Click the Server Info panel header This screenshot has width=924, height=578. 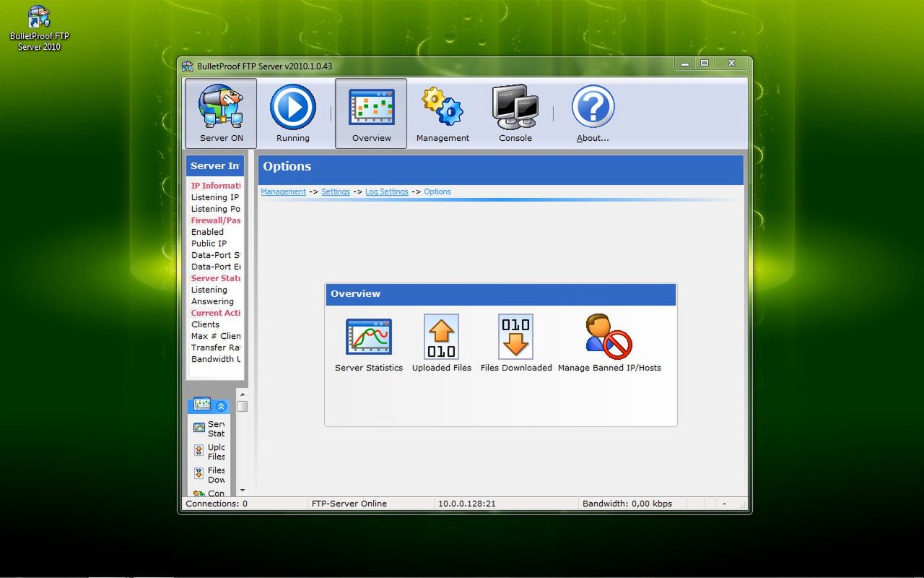point(215,166)
